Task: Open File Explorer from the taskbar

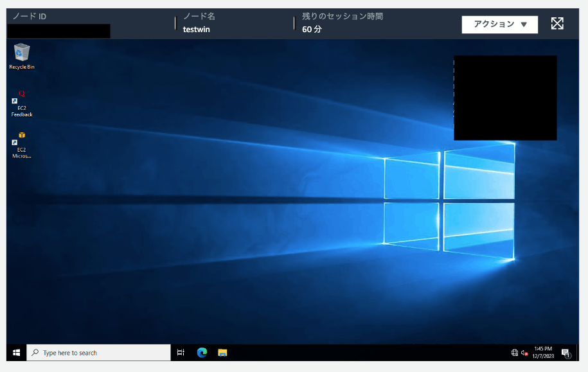Action: 222,353
